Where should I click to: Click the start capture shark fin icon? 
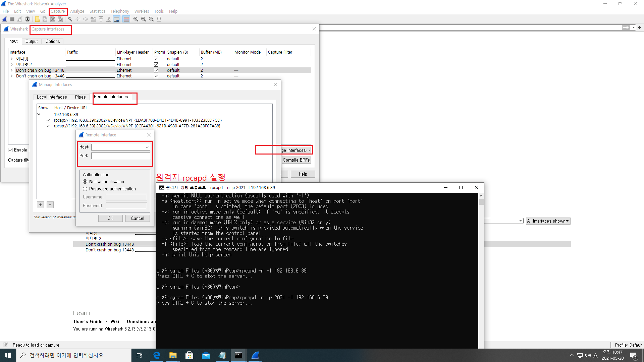point(4,19)
